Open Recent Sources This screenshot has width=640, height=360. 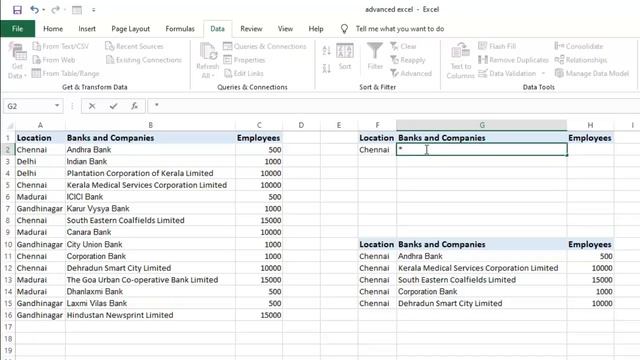point(134,46)
